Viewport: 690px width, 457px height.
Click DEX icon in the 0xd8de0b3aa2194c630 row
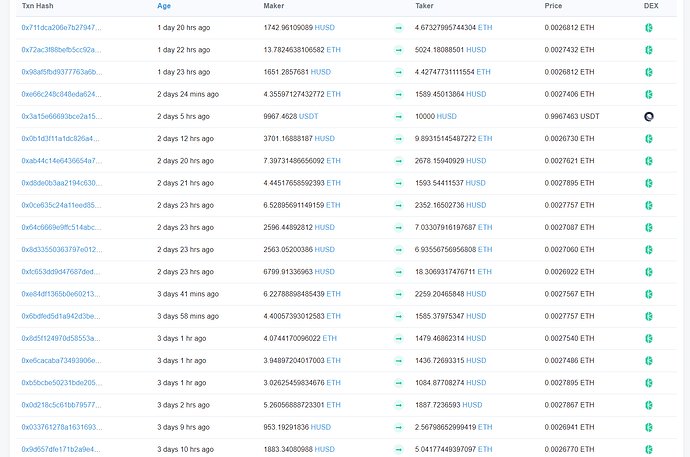[x=648, y=183]
